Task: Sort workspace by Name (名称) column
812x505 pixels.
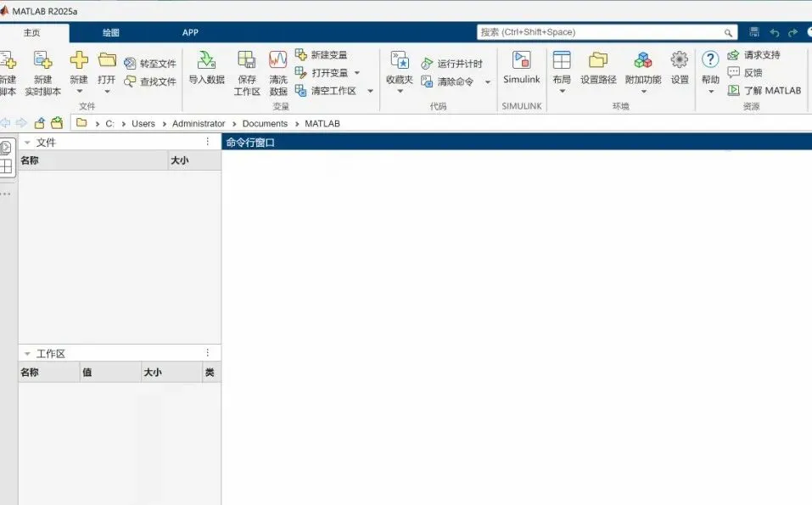Action: point(49,373)
